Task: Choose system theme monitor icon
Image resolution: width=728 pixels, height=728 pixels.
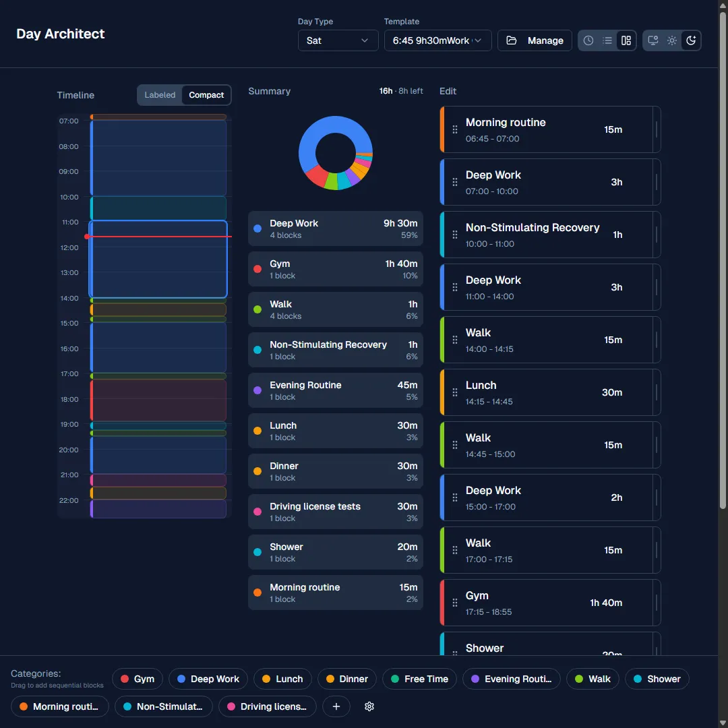Action: click(x=653, y=40)
